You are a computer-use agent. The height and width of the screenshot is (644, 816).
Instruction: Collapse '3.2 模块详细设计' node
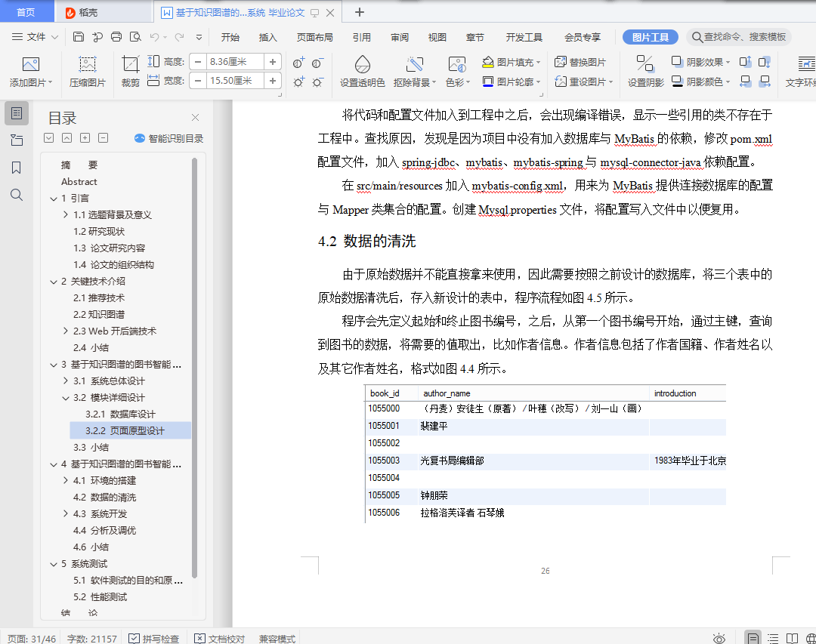tap(66, 398)
